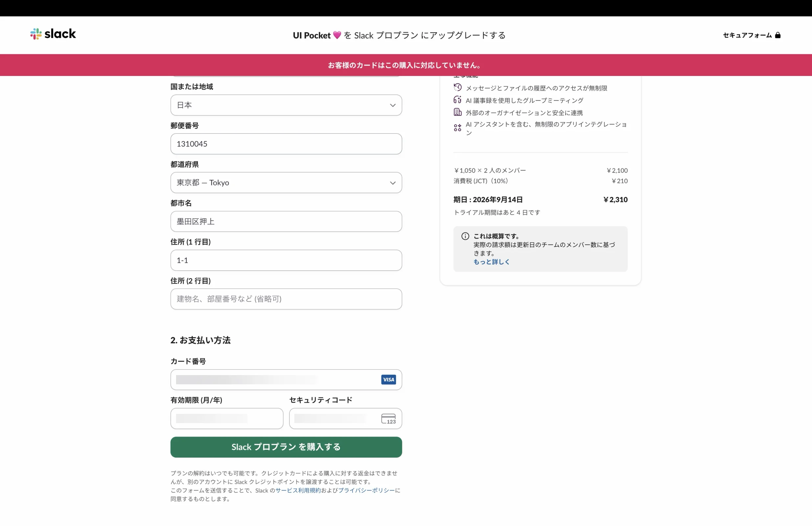Click the AI meeting headphones icon
812x526 pixels.
[458, 100]
